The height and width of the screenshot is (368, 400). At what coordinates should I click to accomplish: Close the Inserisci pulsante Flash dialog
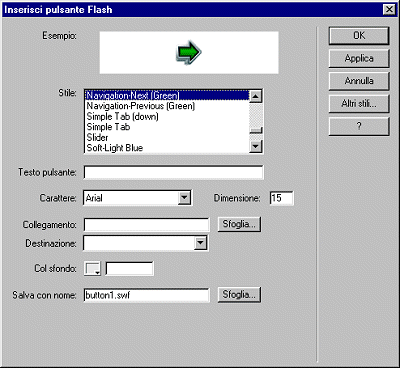tap(389, 9)
